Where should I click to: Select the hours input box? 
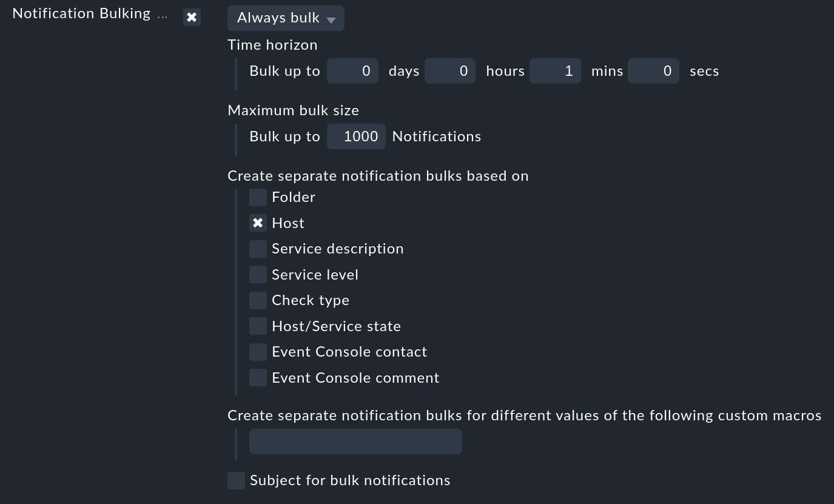pos(449,71)
